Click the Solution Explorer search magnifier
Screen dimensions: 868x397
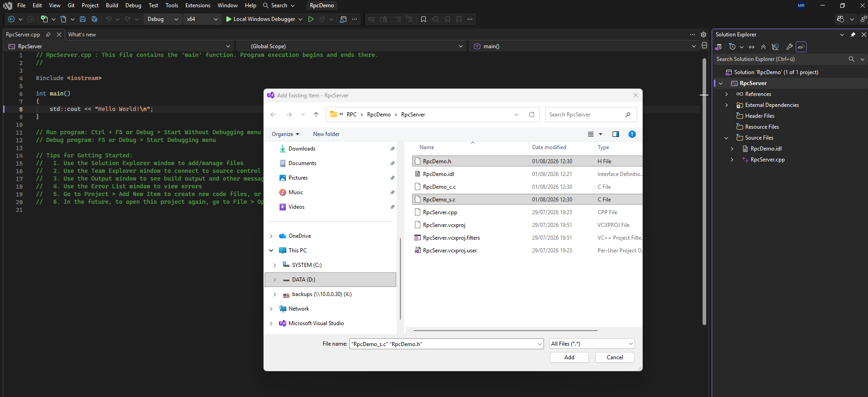click(x=851, y=59)
